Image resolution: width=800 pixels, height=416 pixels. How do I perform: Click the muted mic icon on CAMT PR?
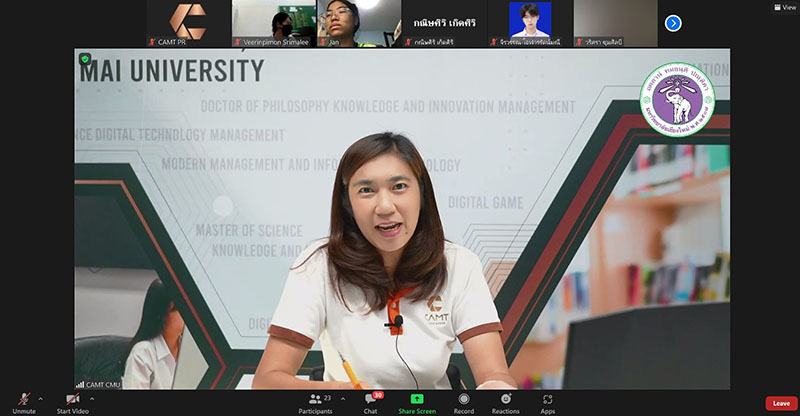click(152, 42)
